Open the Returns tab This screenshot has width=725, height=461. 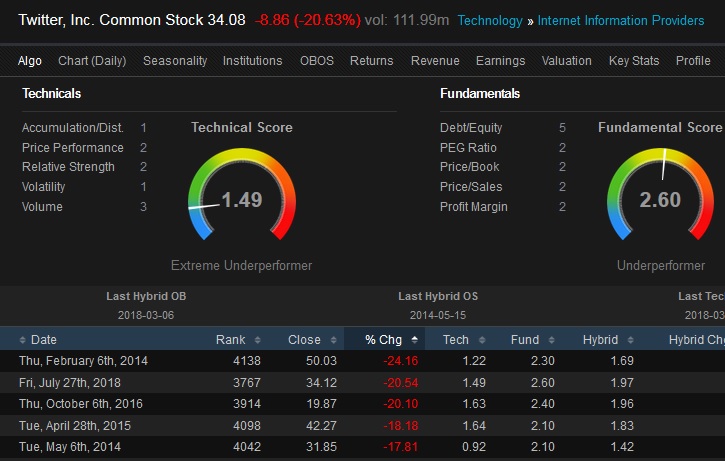(x=371, y=61)
